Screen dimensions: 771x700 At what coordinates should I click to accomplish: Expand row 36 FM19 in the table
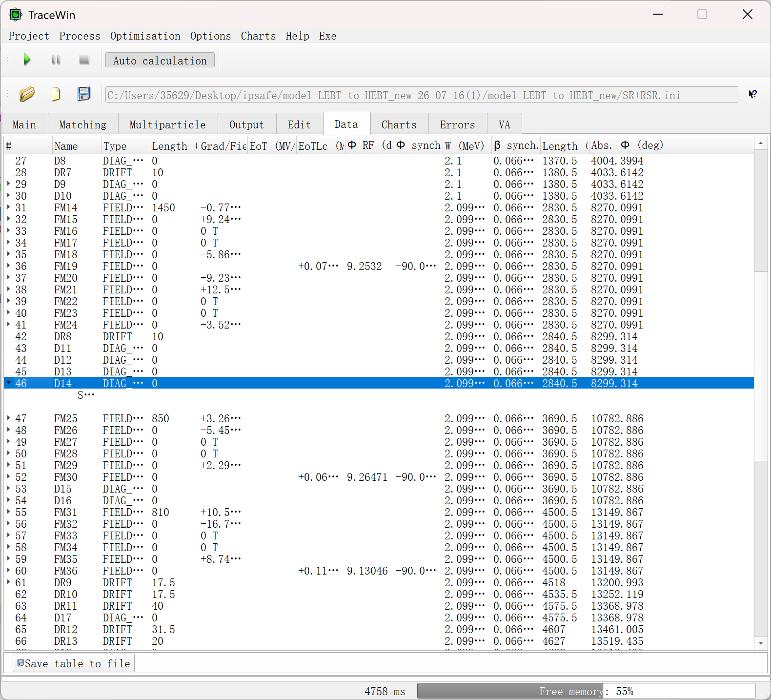click(9, 266)
